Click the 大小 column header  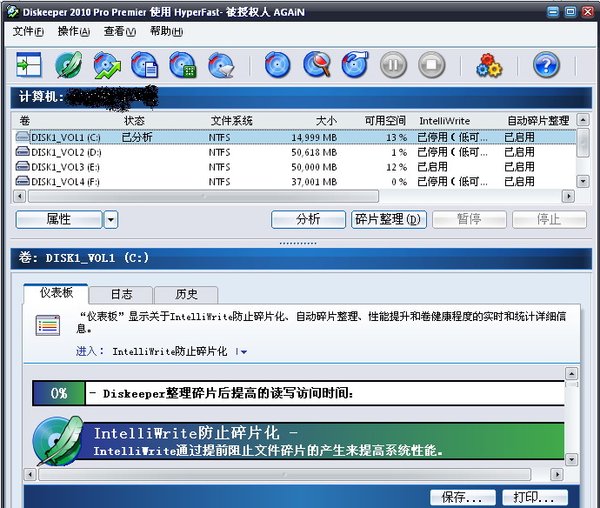[x=326, y=121]
